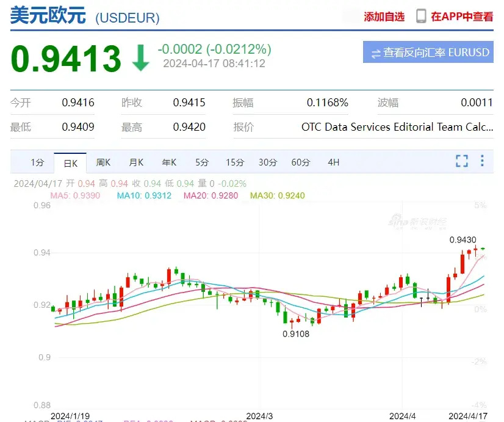The width and height of the screenshot is (504, 422).
Task: Click the phone icon beside 在APP中查看
Action: 421,16
